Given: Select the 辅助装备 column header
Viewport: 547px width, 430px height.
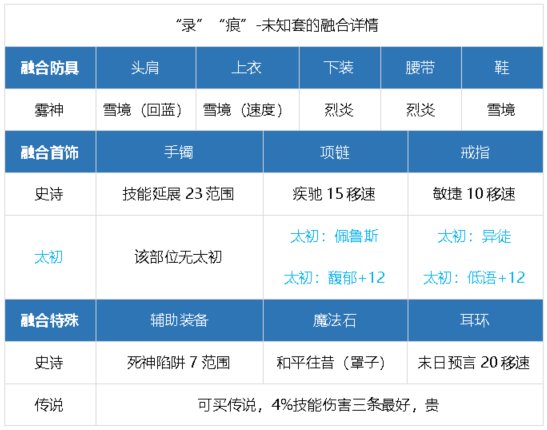Looking at the screenshot, I should coord(179,320).
